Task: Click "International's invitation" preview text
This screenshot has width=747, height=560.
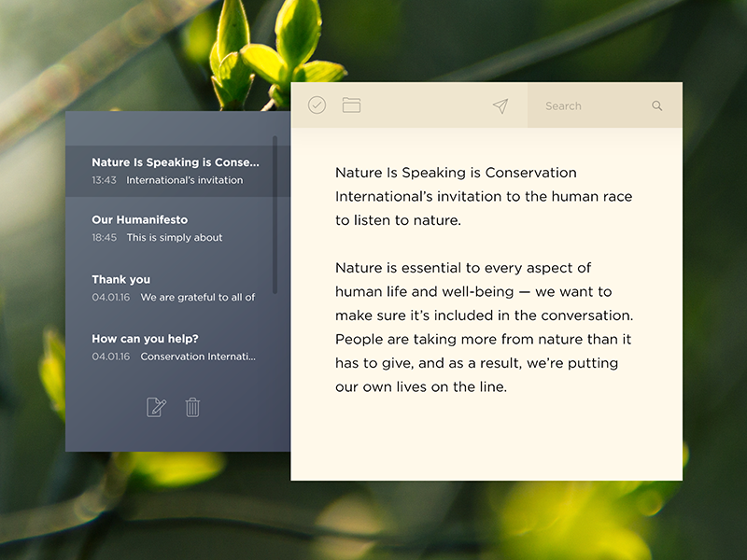Action: coord(184,180)
